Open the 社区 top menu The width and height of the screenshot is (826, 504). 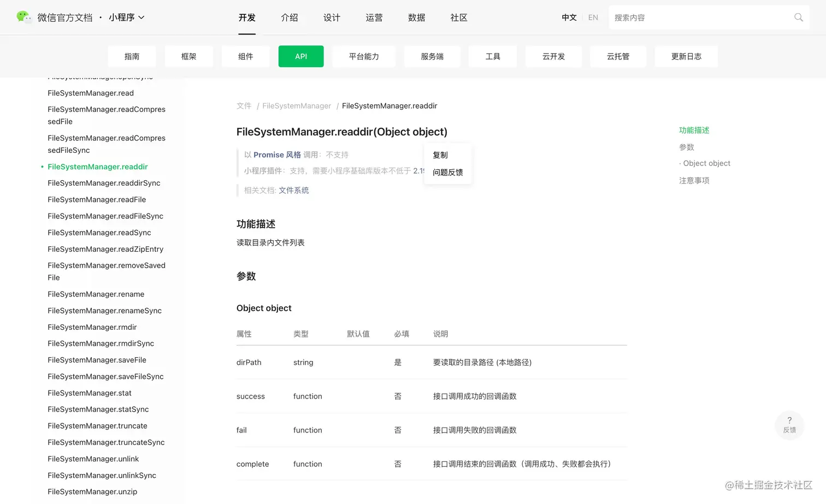click(459, 17)
